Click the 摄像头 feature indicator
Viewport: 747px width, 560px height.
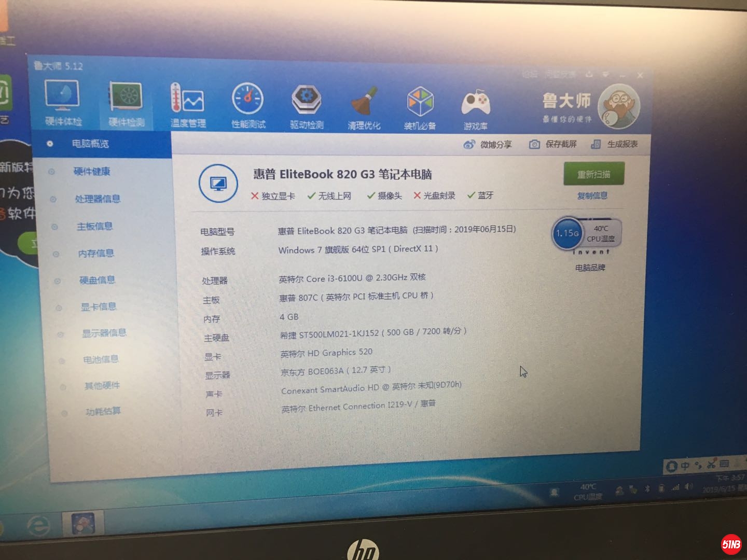point(384,195)
